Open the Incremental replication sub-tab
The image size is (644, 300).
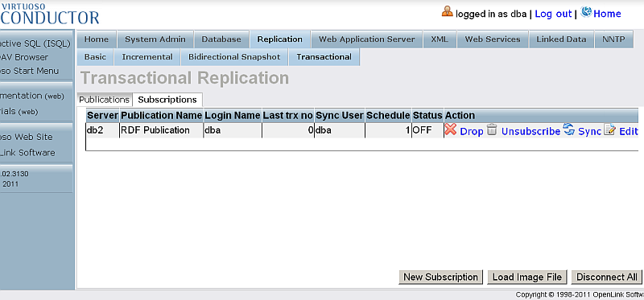(147, 57)
